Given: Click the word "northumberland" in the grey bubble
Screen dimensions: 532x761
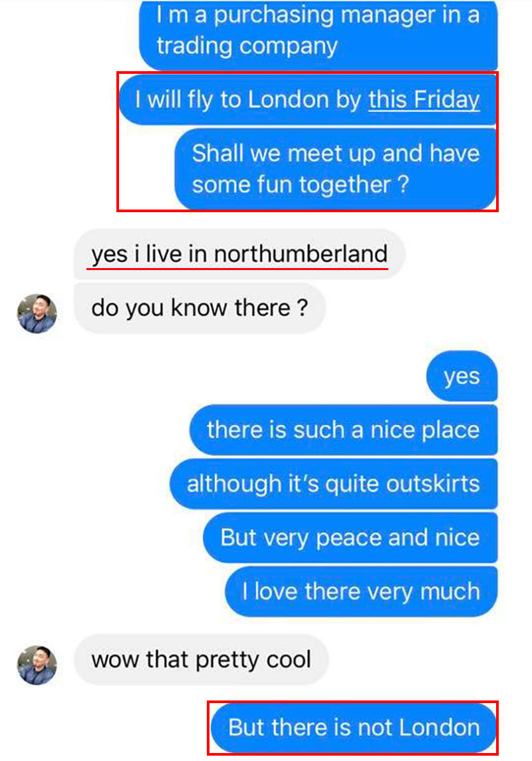Looking at the screenshot, I should coord(301,254).
